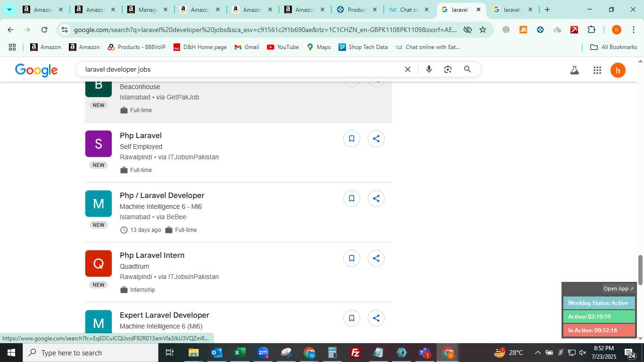This screenshot has height=362, width=644.
Task: Open Chat online with Eat bookmark
Action: [x=428, y=47]
